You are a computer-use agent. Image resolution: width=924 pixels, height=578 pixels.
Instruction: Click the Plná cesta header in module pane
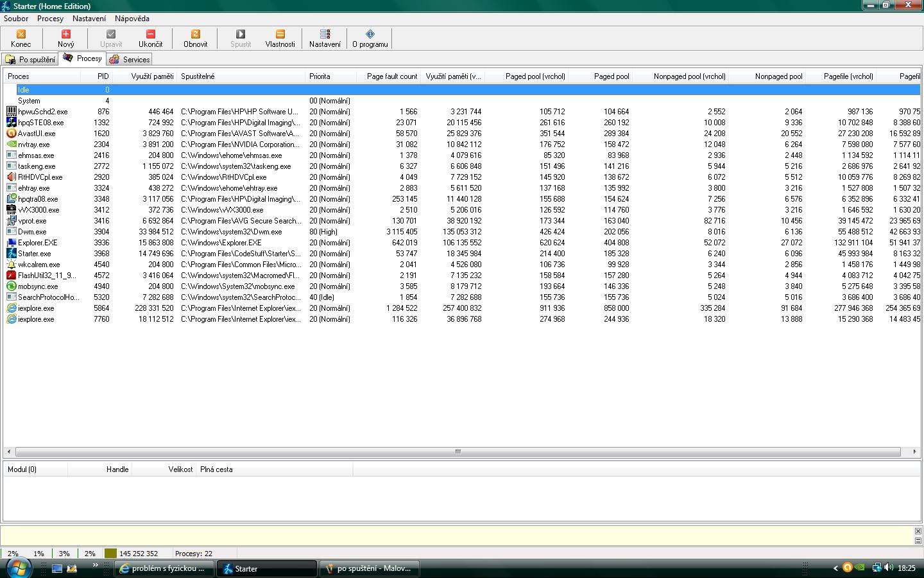click(x=275, y=469)
